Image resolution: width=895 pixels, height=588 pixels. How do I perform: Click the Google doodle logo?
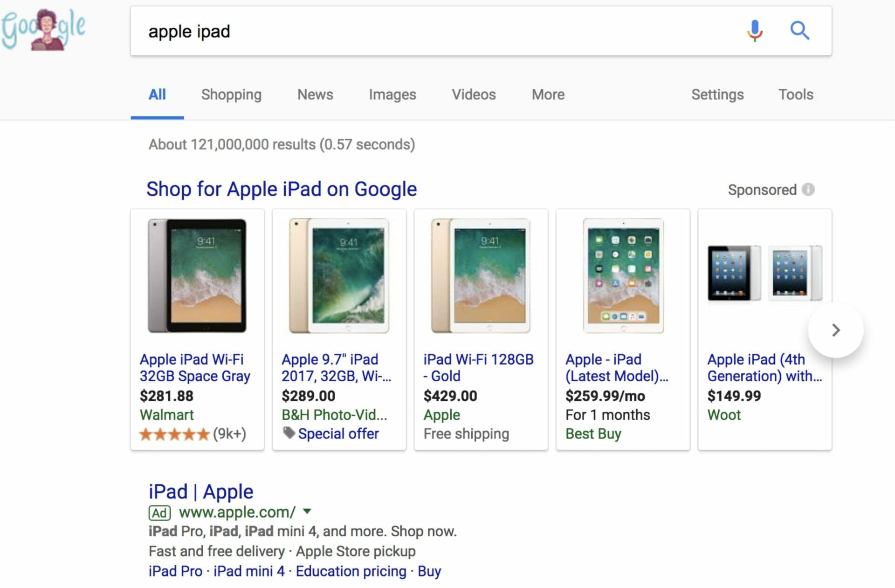[43, 30]
